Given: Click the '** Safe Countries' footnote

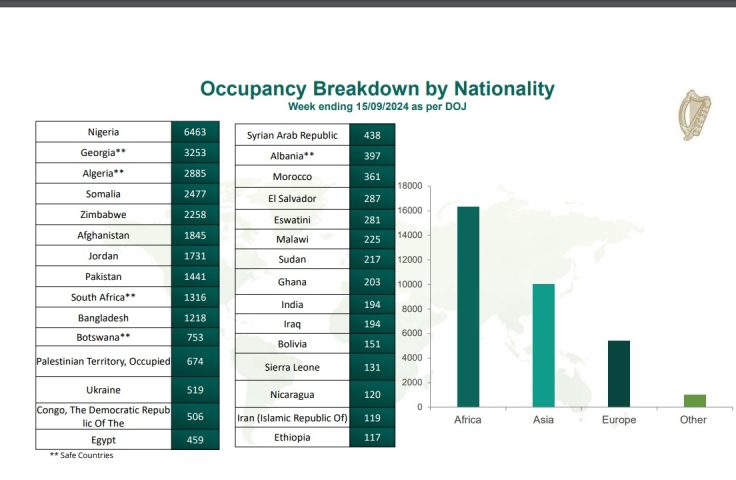Looking at the screenshot, I should pyautogui.click(x=81, y=455).
